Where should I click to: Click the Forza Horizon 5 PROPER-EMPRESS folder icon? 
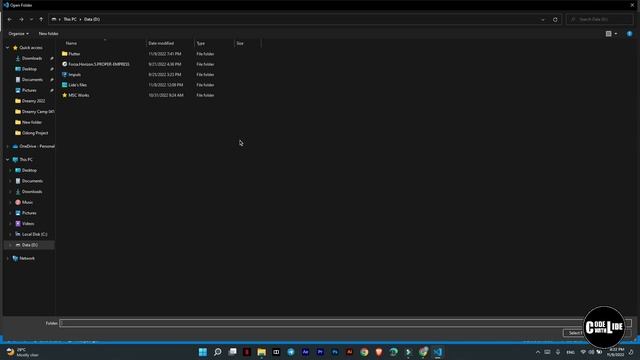click(64, 64)
